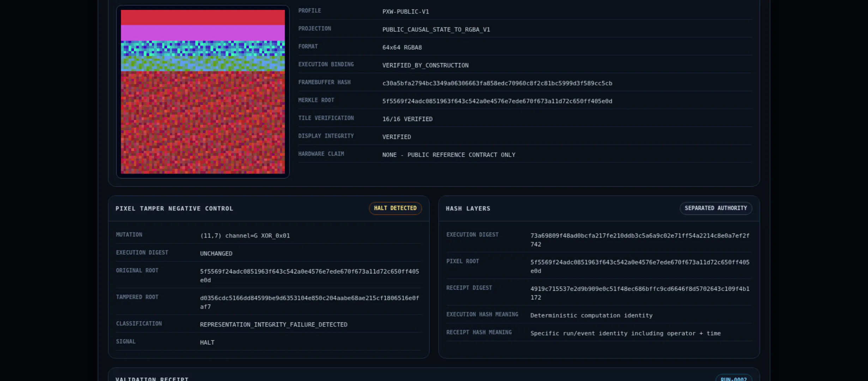Select the HALT signal value
The image size is (868, 381).
pyautogui.click(x=207, y=343)
